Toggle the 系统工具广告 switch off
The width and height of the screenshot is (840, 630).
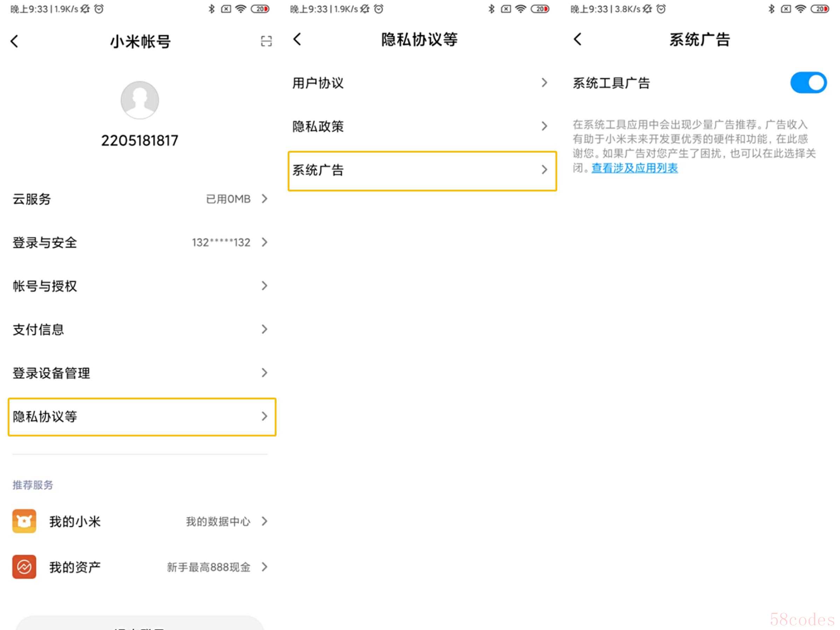point(808,83)
